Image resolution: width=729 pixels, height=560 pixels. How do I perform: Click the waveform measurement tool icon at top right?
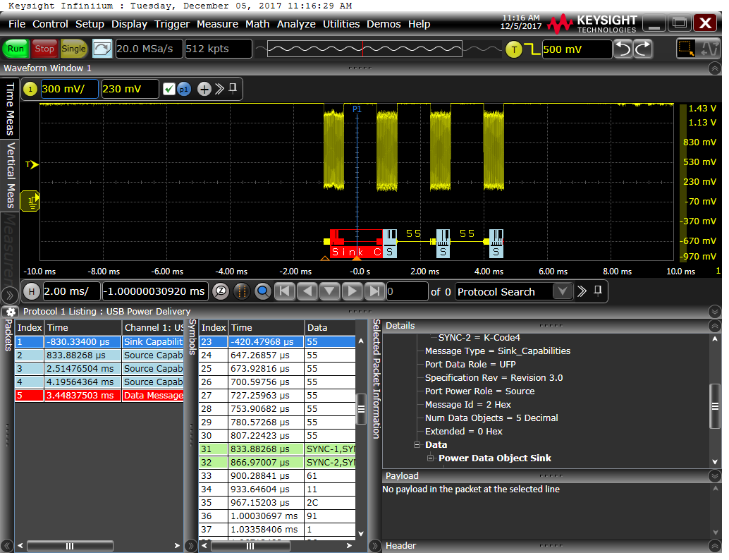[709, 49]
